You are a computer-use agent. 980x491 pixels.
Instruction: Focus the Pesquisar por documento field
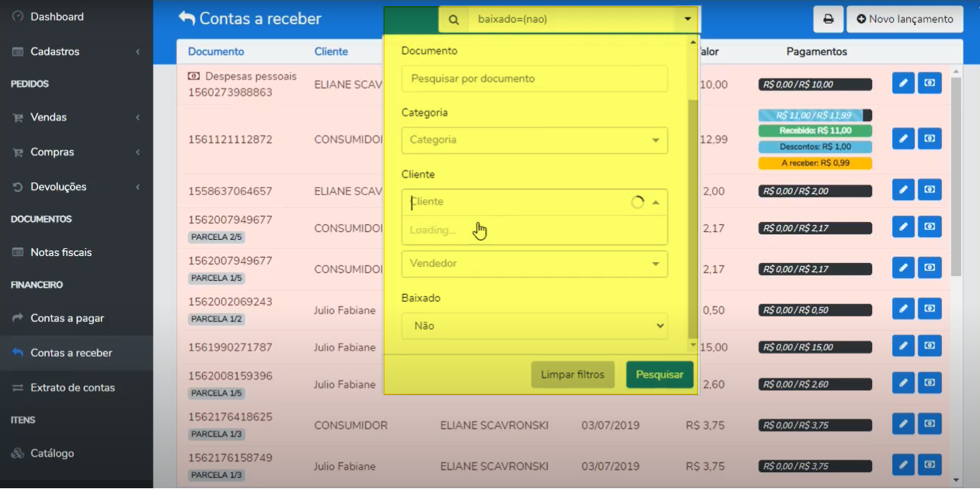click(535, 79)
